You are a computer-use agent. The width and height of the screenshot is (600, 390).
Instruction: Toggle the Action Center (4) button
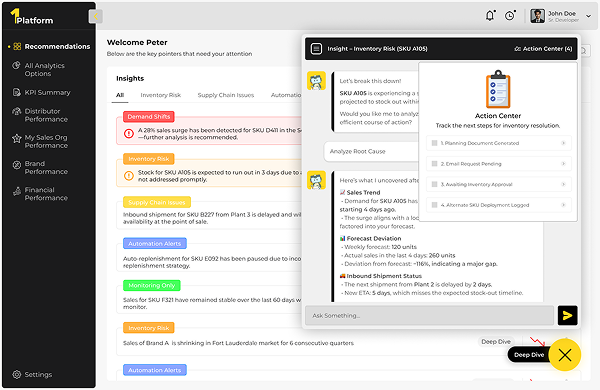[543, 49]
